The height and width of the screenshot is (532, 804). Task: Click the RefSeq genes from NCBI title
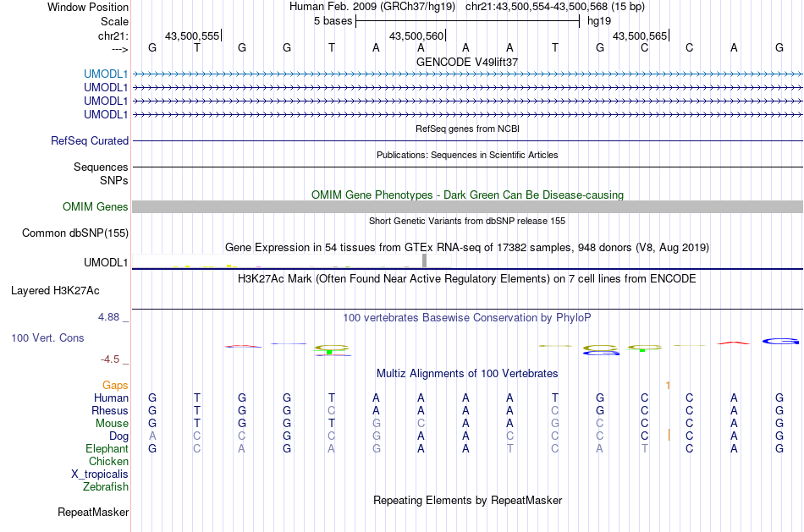pyautogui.click(x=467, y=129)
